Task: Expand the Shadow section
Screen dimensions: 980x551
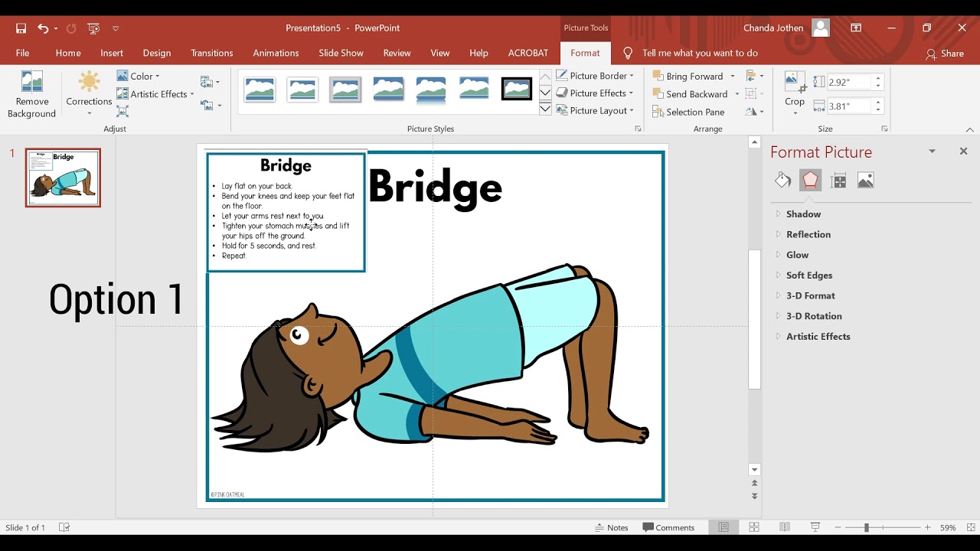Action: tap(803, 214)
